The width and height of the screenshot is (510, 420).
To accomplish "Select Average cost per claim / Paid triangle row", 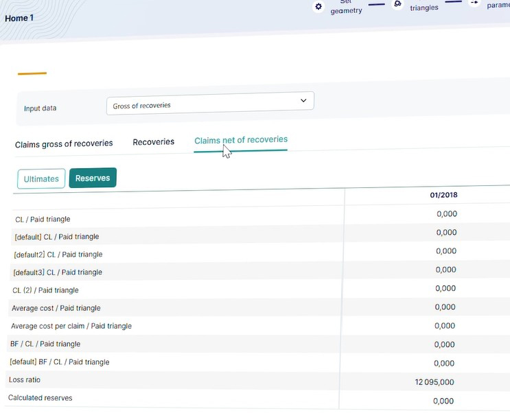I will (x=71, y=326).
